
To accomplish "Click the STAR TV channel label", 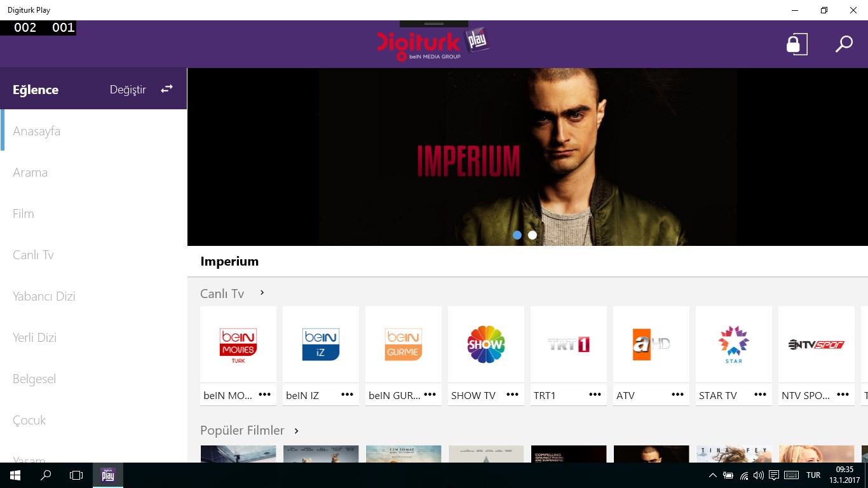I will (718, 395).
